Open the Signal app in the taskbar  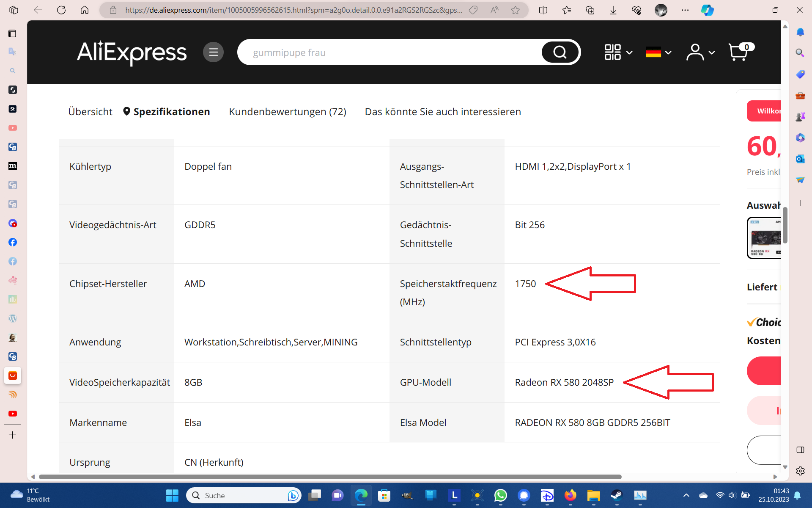click(x=524, y=495)
